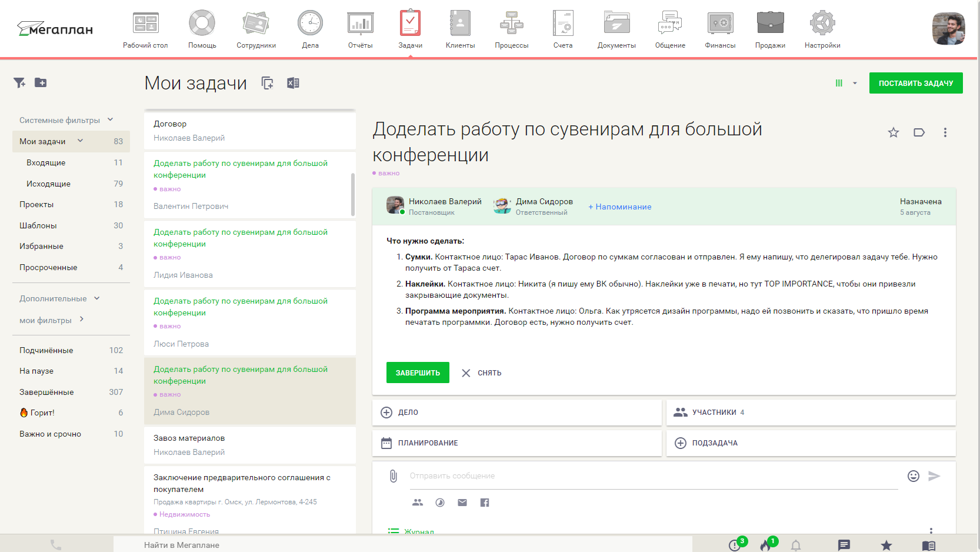Open Рабочий стол from top navigation
The height and width of the screenshot is (552, 980).
coord(145,29)
